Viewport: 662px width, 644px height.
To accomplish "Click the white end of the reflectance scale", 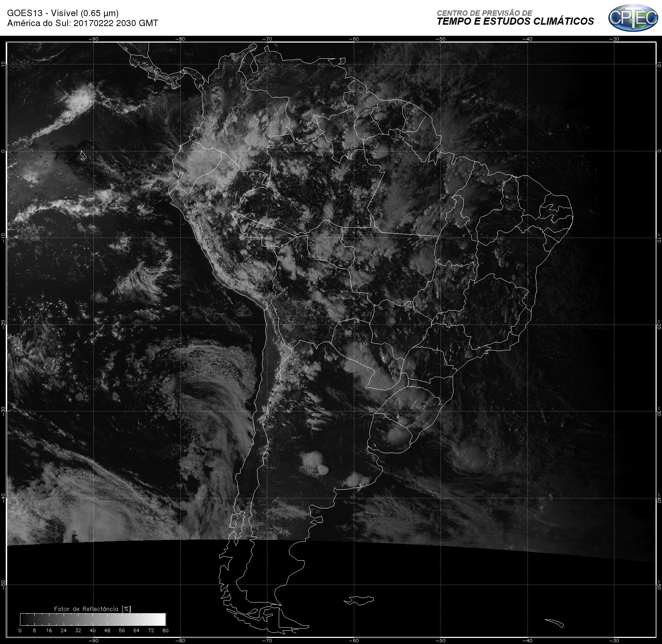I will coord(162,619).
